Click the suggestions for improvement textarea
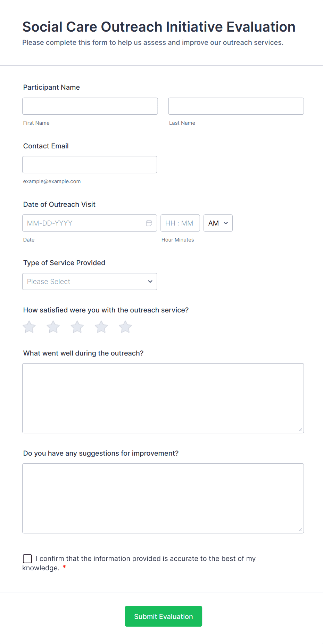Image resolution: width=323 pixels, height=644 pixels. [x=163, y=498]
